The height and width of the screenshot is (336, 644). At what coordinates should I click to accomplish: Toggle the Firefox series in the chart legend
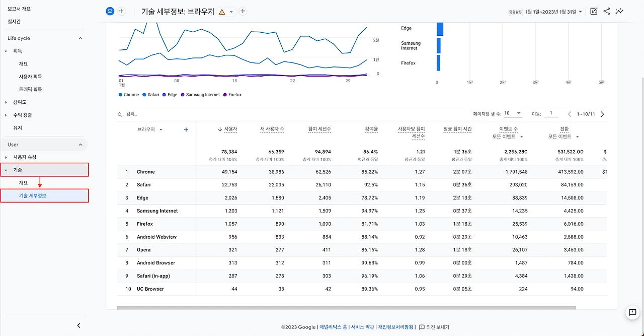[233, 95]
